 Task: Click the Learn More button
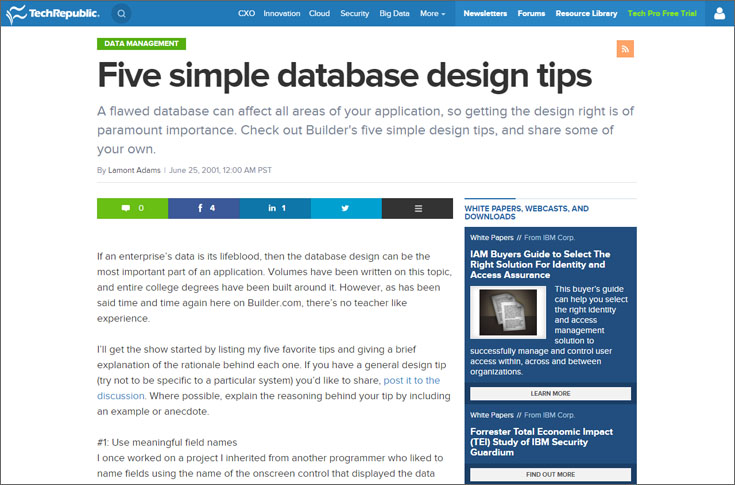(x=550, y=394)
